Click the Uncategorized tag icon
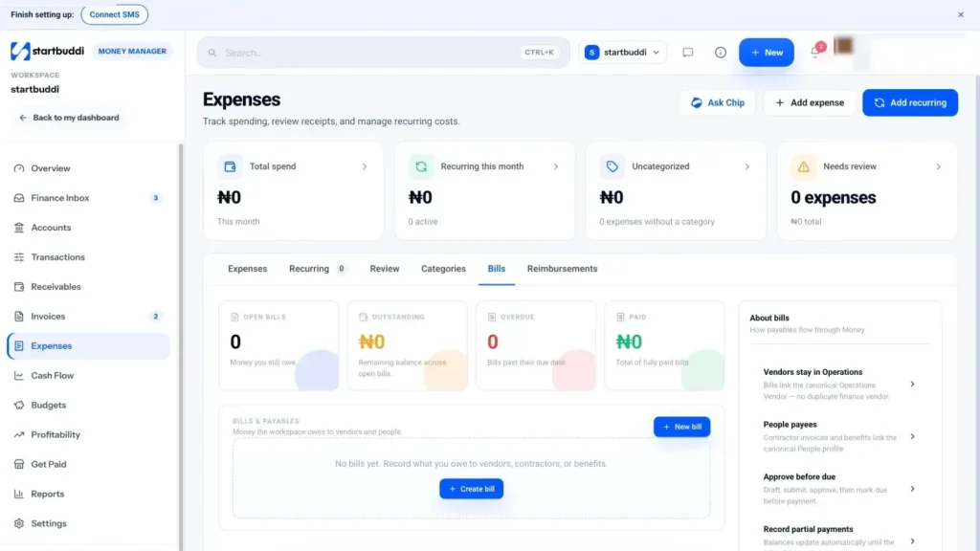Screen dimensions: 980x551 (x=612, y=166)
